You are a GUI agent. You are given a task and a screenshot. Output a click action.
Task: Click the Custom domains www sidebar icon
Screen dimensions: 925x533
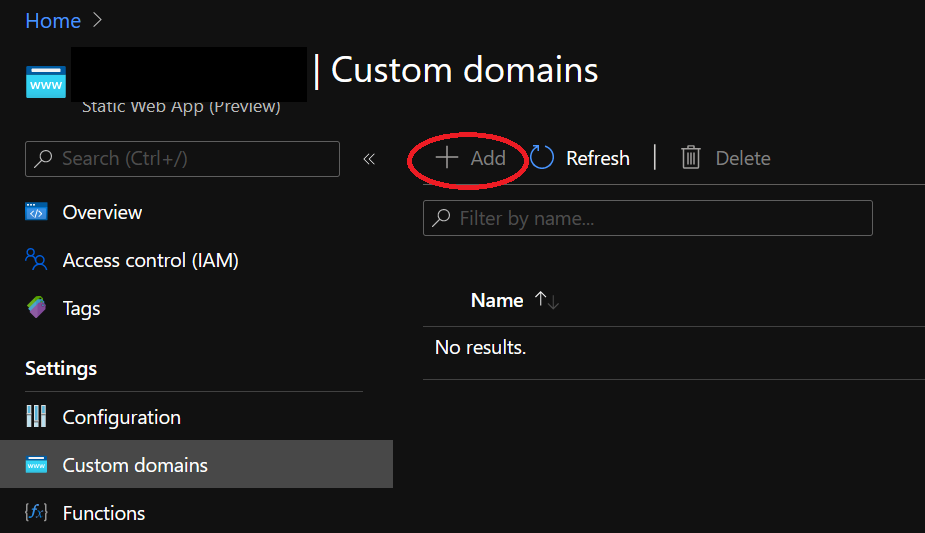pos(36,465)
